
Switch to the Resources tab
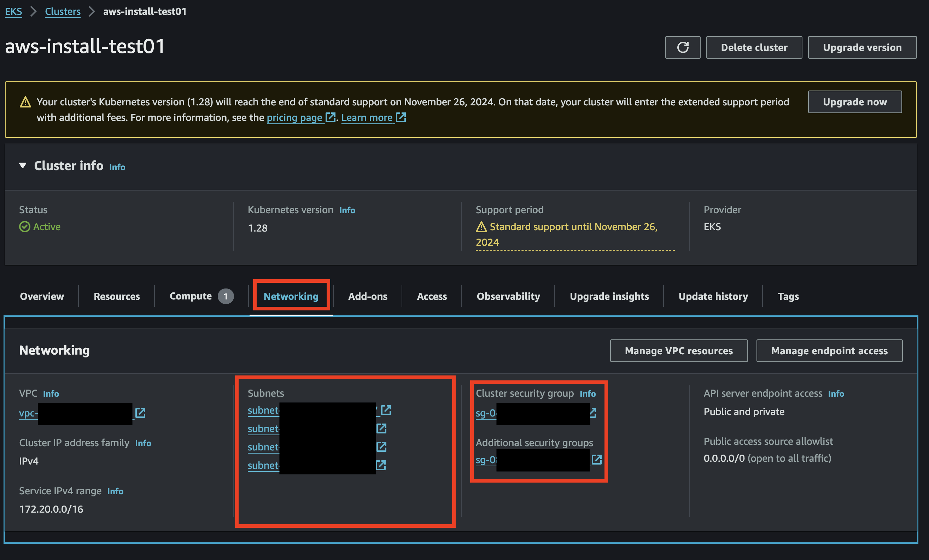[117, 296]
